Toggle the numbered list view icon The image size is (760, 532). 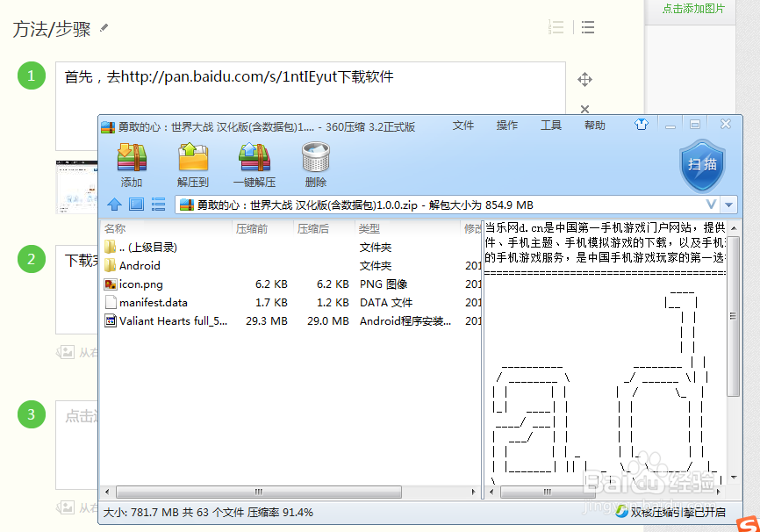tap(556, 27)
